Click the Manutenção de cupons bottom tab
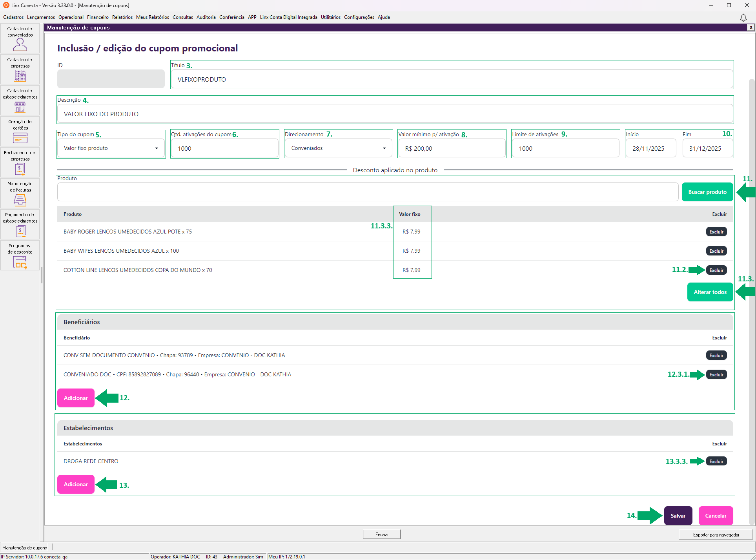The height and width of the screenshot is (560, 756). tap(25, 547)
